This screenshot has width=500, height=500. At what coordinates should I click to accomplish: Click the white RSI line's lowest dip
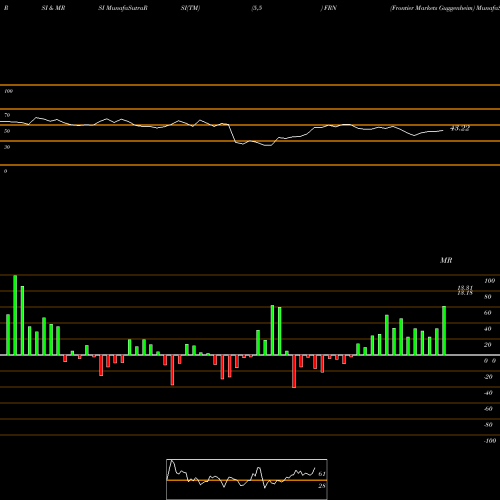269,145
